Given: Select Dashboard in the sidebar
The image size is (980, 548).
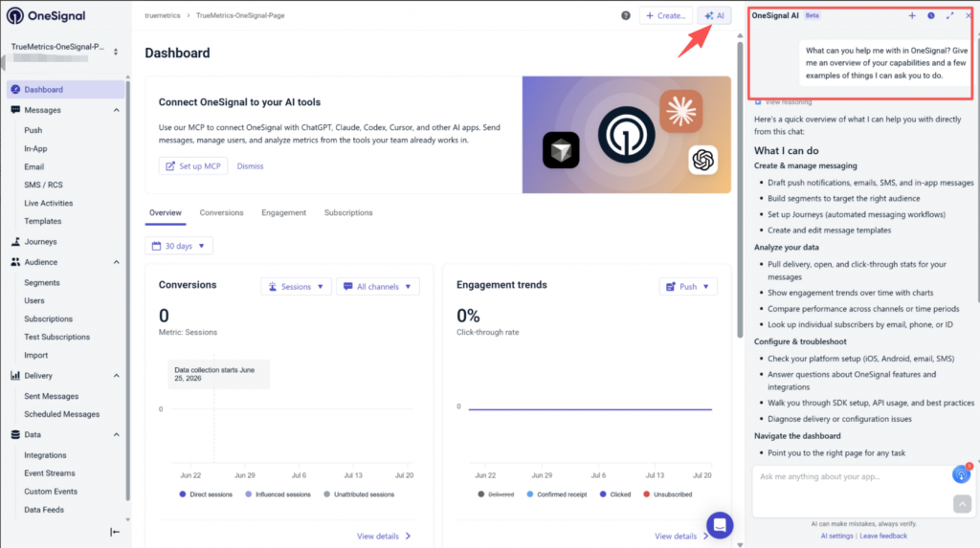Looking at the screenshot, I should point(66,89).
